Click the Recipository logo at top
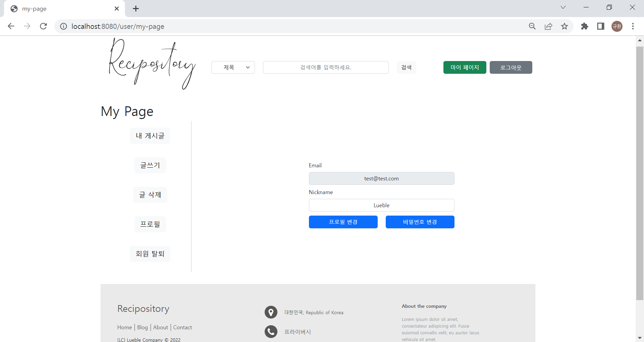 pos(152,64)
